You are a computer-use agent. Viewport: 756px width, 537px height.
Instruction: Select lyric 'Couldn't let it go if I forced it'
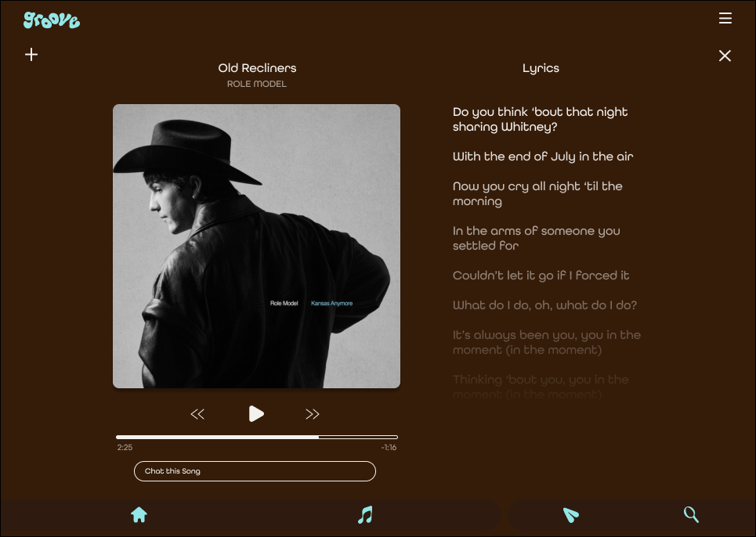tap(541, 276)
